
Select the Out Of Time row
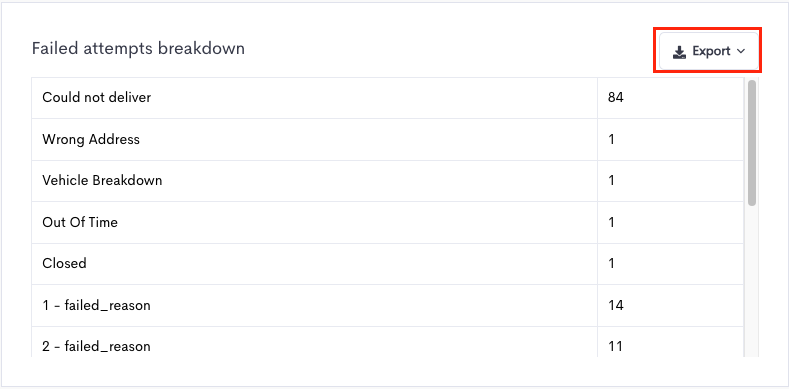[x=387, y=222]
